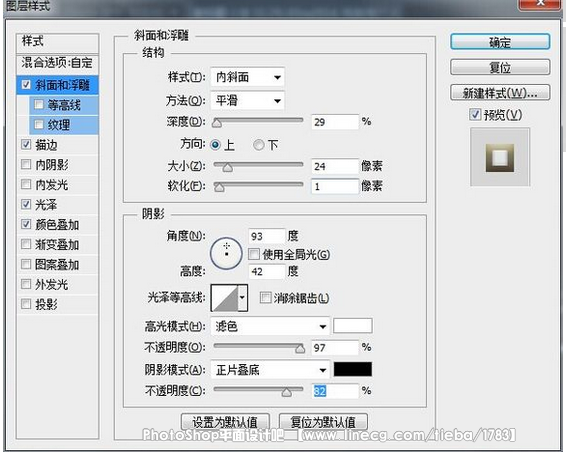The image size is (566, 452).
Task: Click the 新建样式(W)... button
Action: [x=500, y=93]
